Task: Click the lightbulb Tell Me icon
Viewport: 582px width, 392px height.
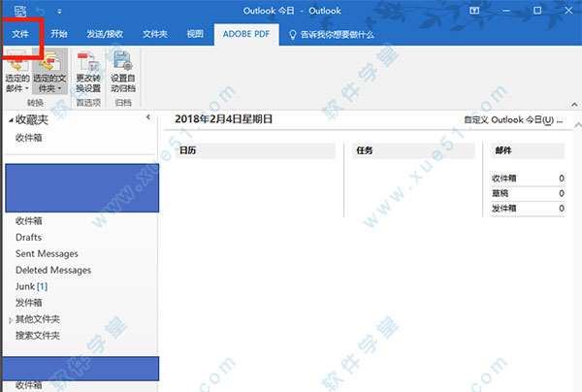Action: click(x=293, y=35)
